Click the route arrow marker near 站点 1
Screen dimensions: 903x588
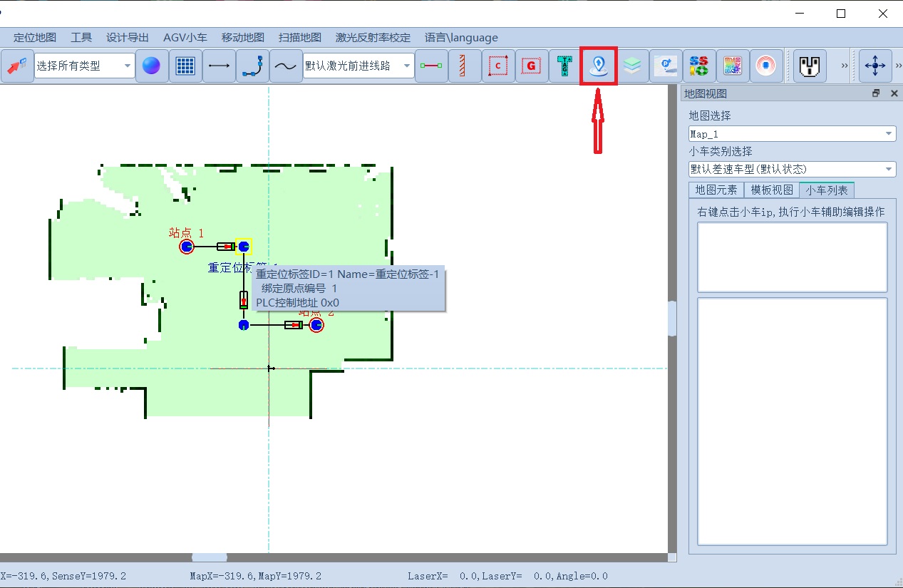(226, 247)
